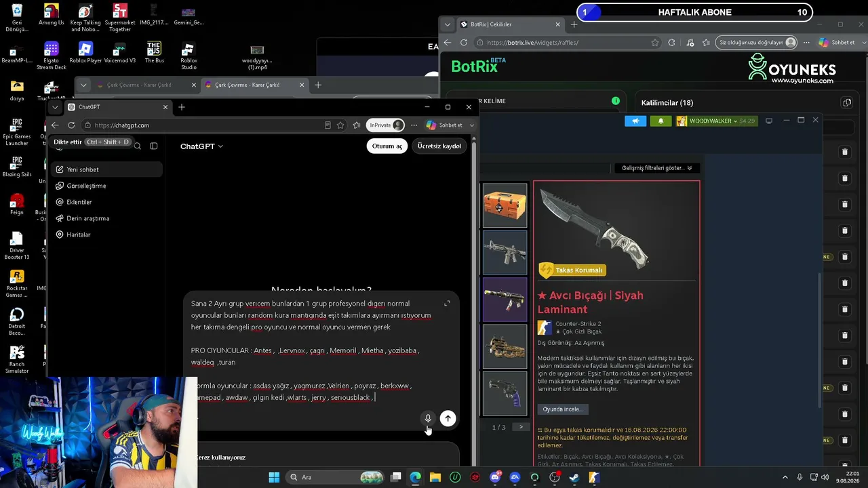The width and height of the screenshot is (868, 488).
Task: Click Oyunda incele button for the knife
Action: 562,409
